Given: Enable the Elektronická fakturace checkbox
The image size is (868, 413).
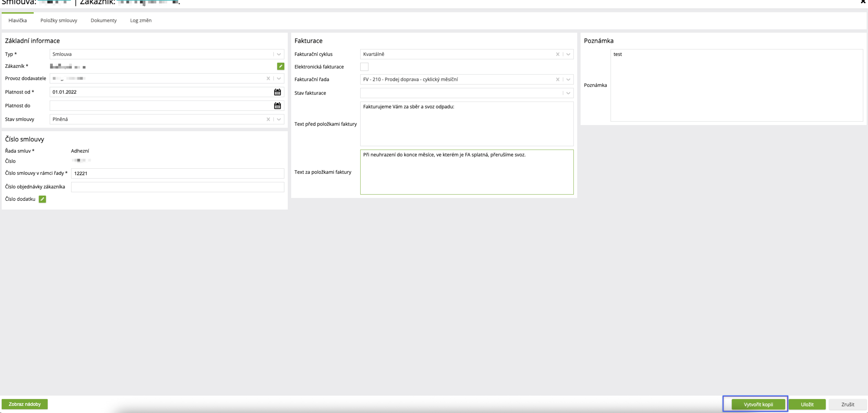Looking at the screenshot, I should click(364, 67).
